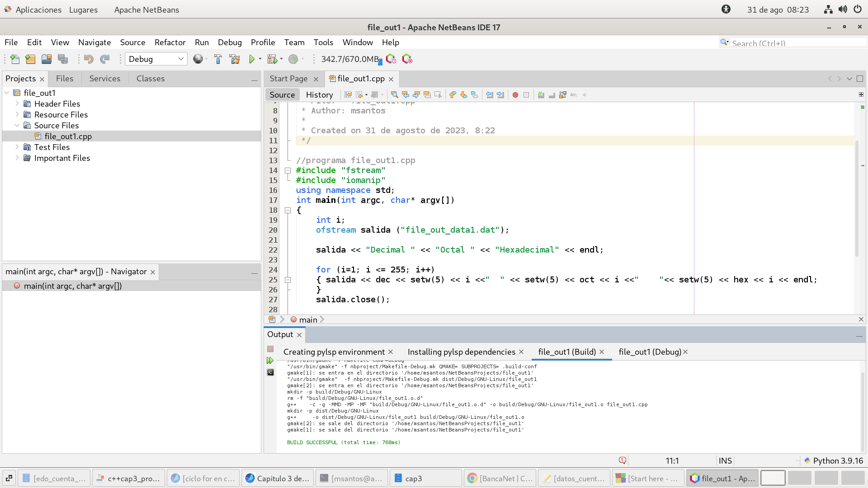Click the memory usage 342.7/670.0MB indicator
The width and height of the screenshot is (868, 488).
point(350,59)
